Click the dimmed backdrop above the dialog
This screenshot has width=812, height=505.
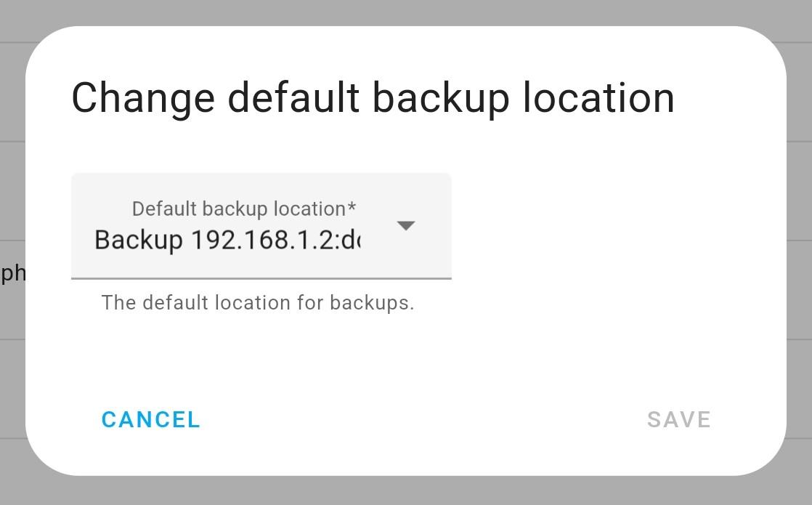pyautogui.click(x=406, y=12)
